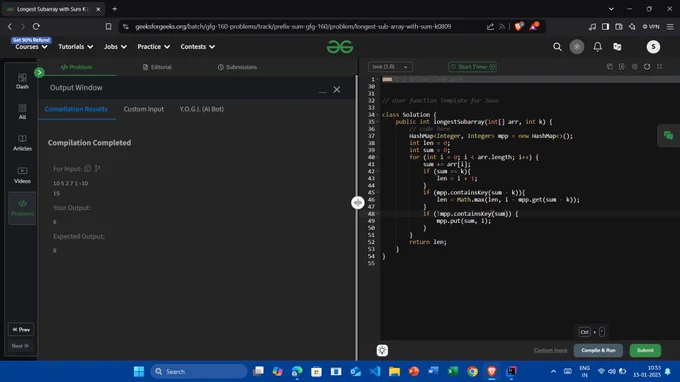This screenshot has height=382, width=680.
Task: Expand the editor to fullscreen
Action: (x=660, y=67)
